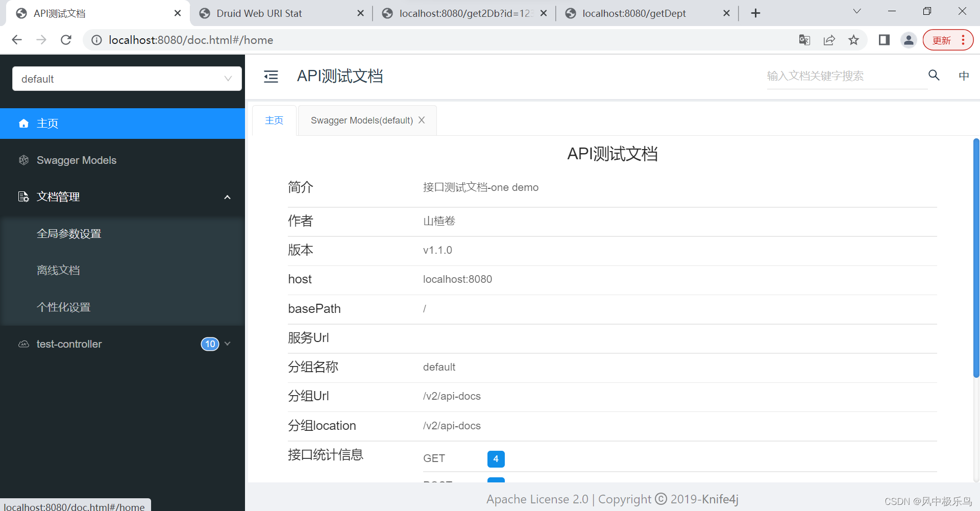Collapse the sidebar with the menu fold icon

click(x=271, y=77)
